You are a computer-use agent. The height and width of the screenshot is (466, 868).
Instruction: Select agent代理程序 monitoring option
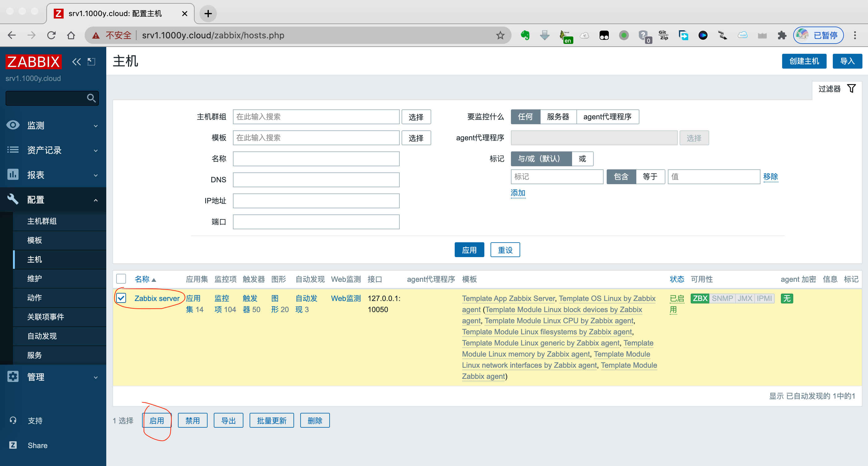click(607, 117)
